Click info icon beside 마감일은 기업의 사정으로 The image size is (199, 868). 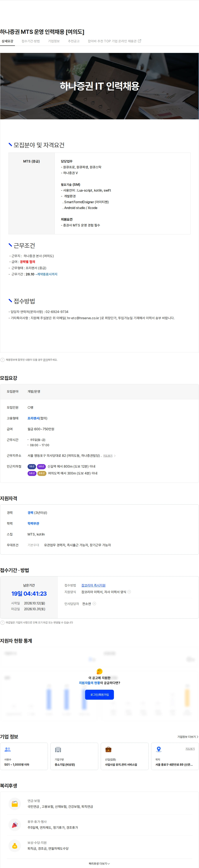click(2, 623)
